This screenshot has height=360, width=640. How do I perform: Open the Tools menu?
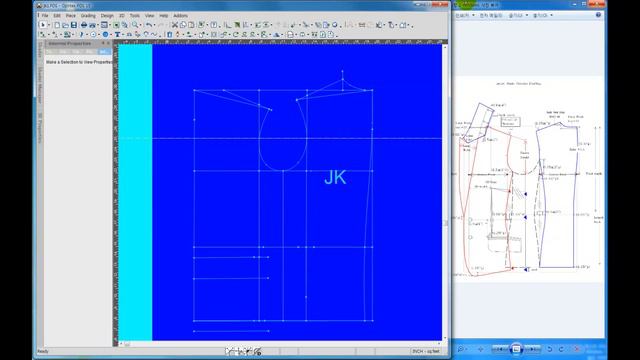(135, 16)
